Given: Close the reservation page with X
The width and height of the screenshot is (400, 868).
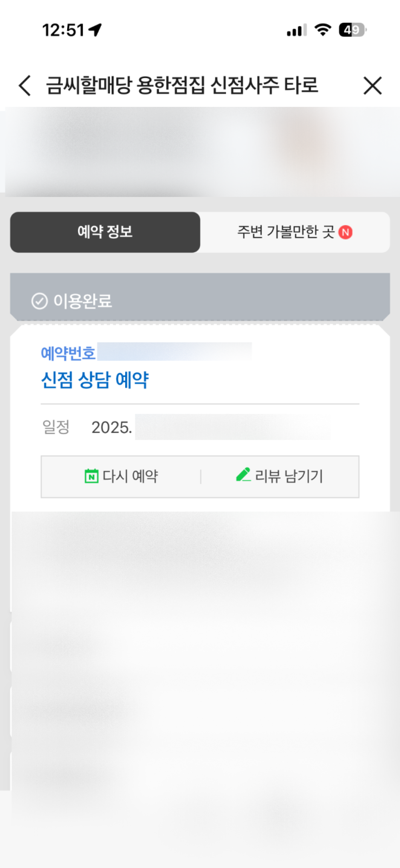Looking at the screenshot, I should pyautogui.click(x=372, y=85).
